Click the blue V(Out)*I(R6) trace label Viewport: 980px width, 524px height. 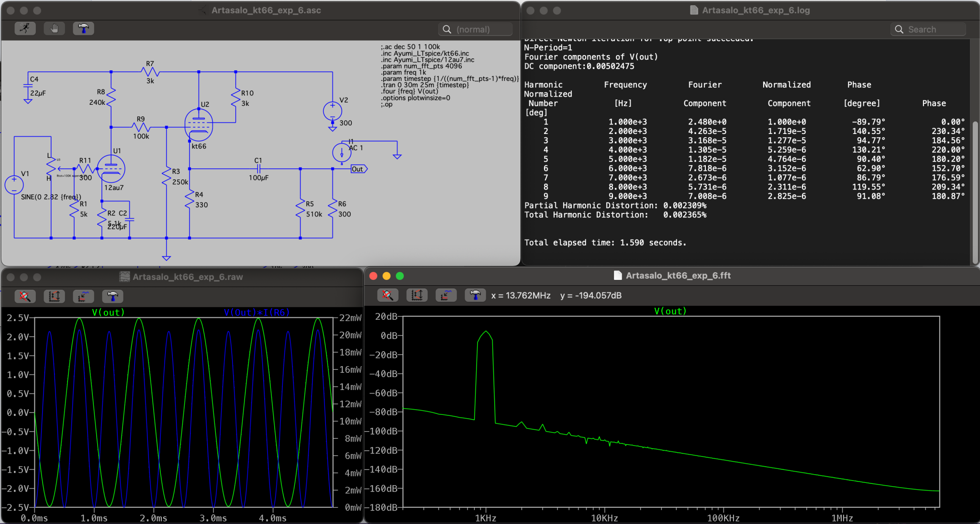(256, 312)
